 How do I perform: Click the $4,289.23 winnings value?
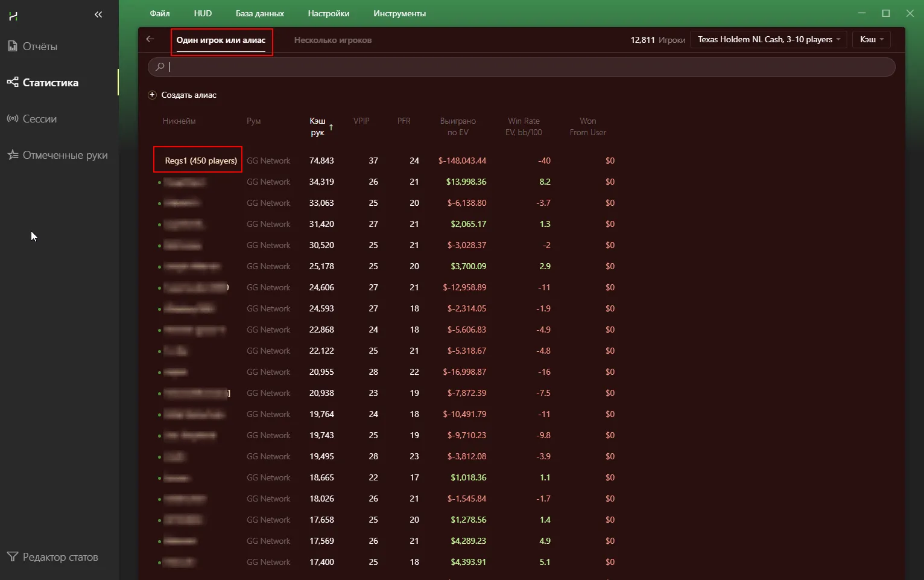tap(469, 541)
